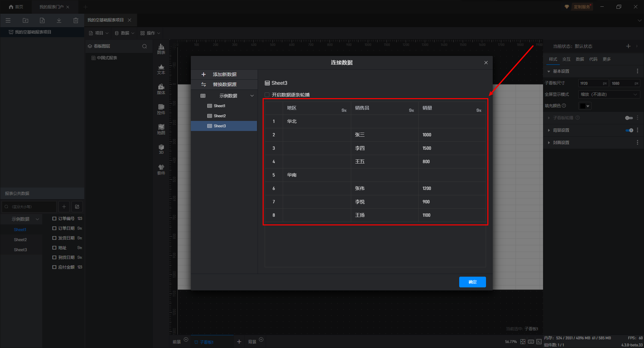Viewport: 644px width, 348px height.
Task: Select the 媒体 media component icon
Action: [x=161, y=89]
